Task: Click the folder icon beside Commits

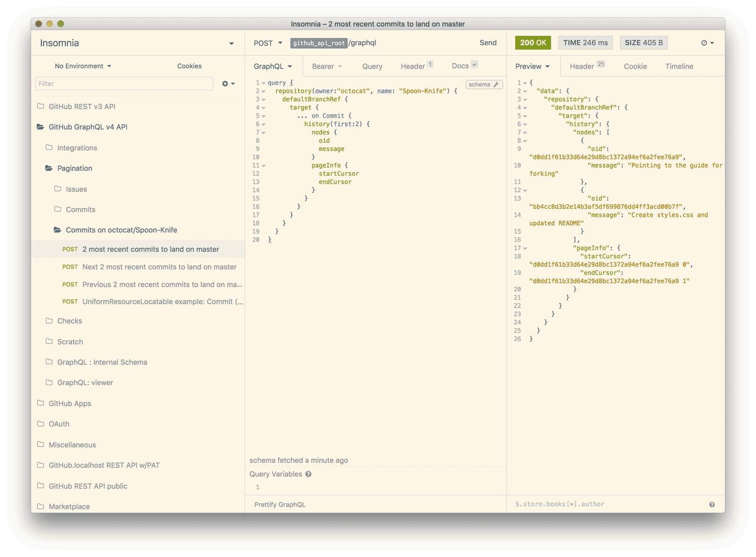Action: click(x=58, y=209)
